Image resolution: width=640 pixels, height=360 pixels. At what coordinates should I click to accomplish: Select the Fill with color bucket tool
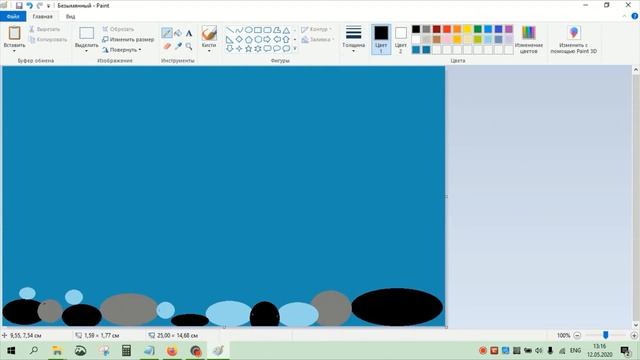point(178,33)
